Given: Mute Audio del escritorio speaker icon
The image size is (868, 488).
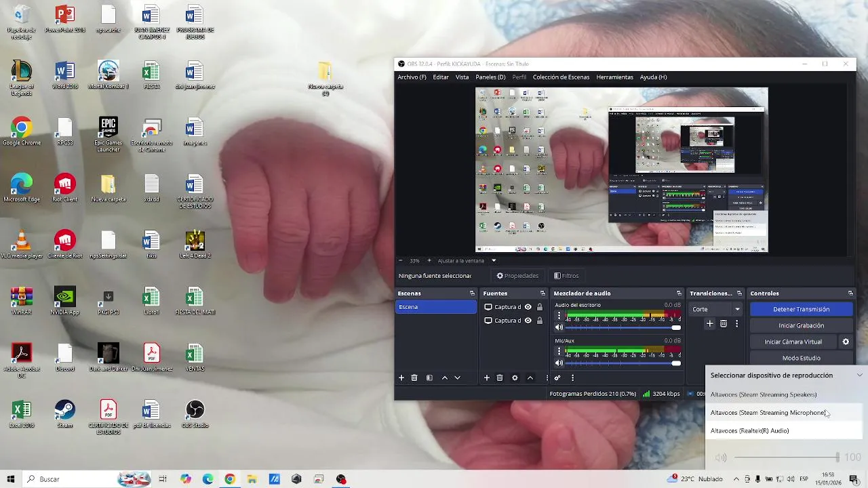Looking at the screenshot, I should click(559, 327).
